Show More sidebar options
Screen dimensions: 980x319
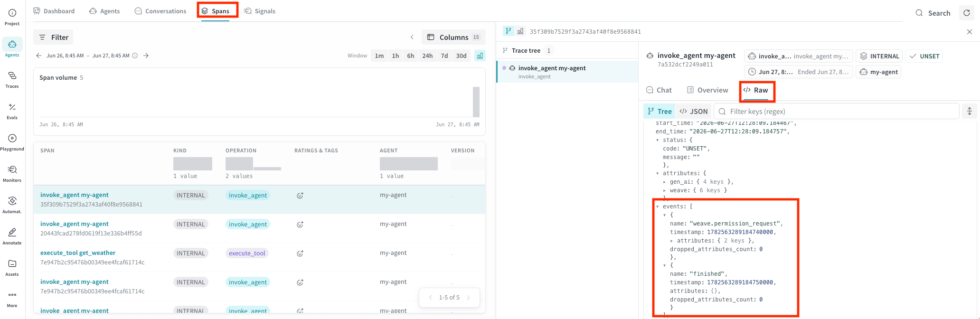(12, 299)
